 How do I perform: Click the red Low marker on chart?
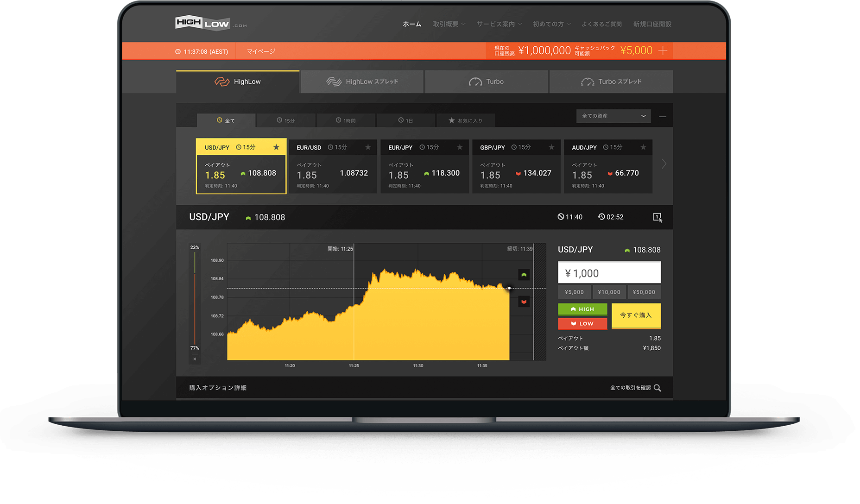(524, 302)
